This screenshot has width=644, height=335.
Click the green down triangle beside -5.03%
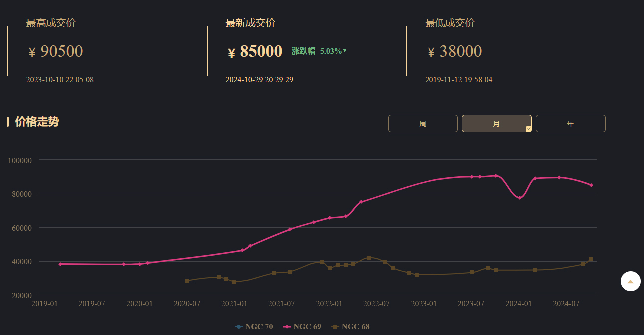(x=345, y=51)
